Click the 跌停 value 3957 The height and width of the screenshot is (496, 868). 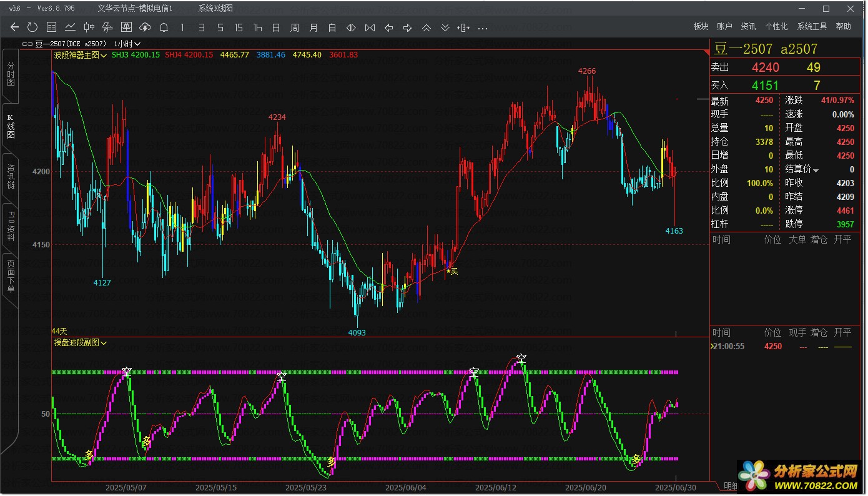pos(846,224)
